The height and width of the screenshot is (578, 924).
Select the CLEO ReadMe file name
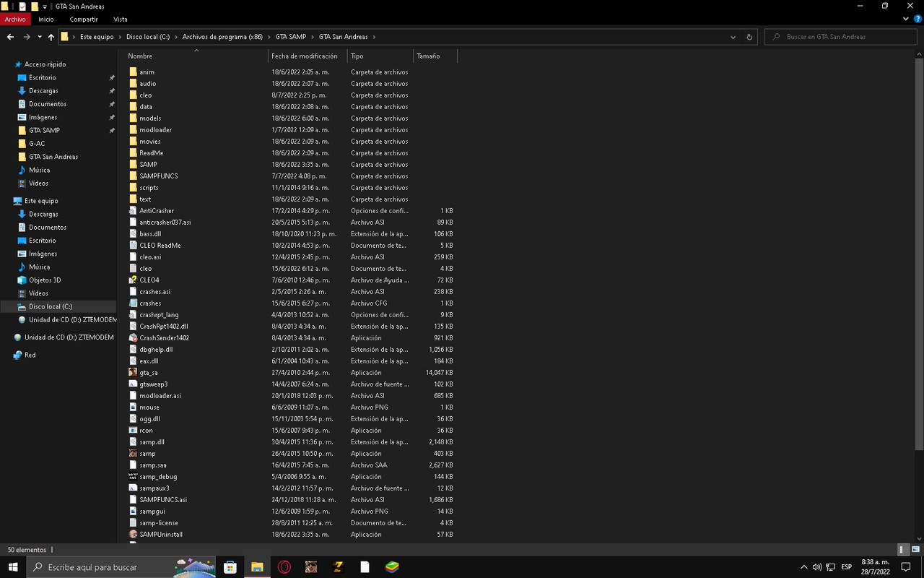point(160,246)
